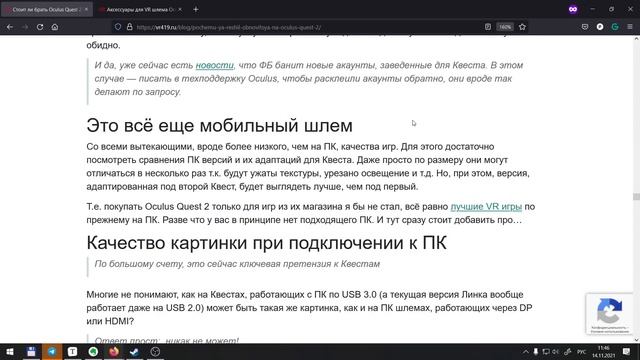Open the floppy-disk app in the taskbar

31,351
